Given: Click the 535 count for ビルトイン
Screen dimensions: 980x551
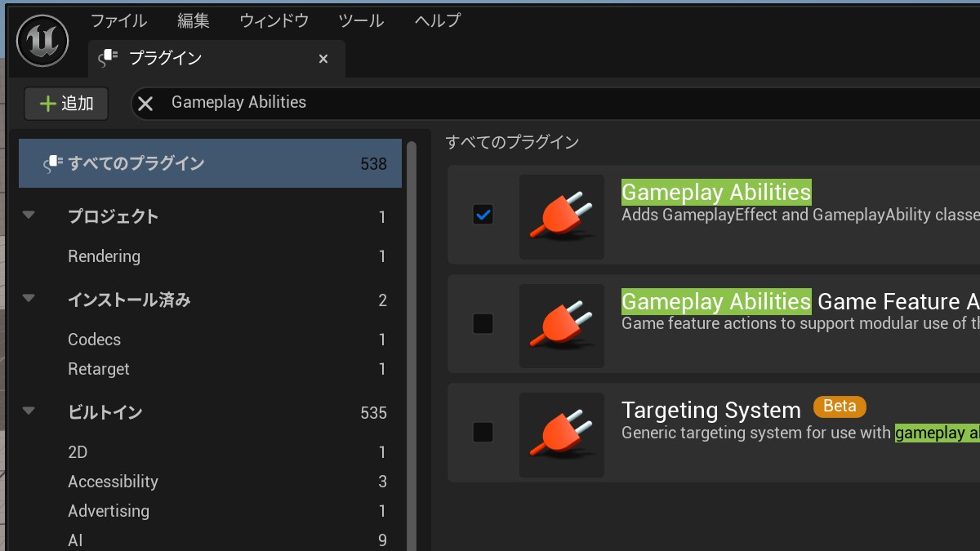Looking at the screenshot, I should [373, 413].
